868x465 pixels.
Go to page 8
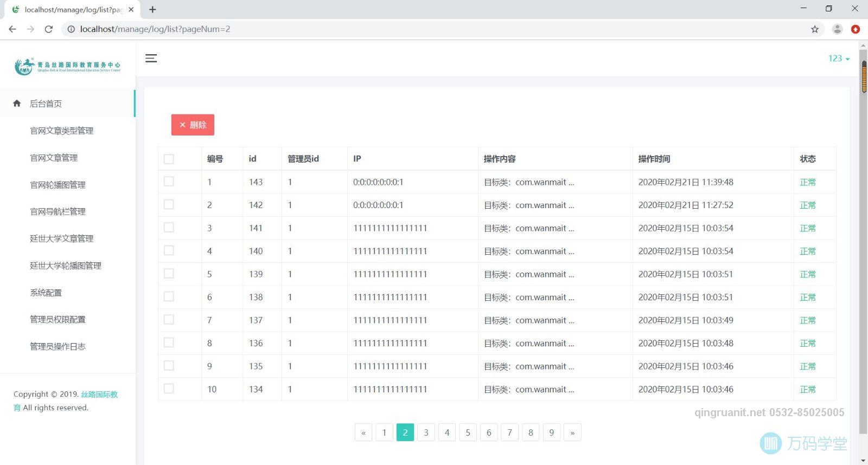pyautogui.click(x=531, y=432)
